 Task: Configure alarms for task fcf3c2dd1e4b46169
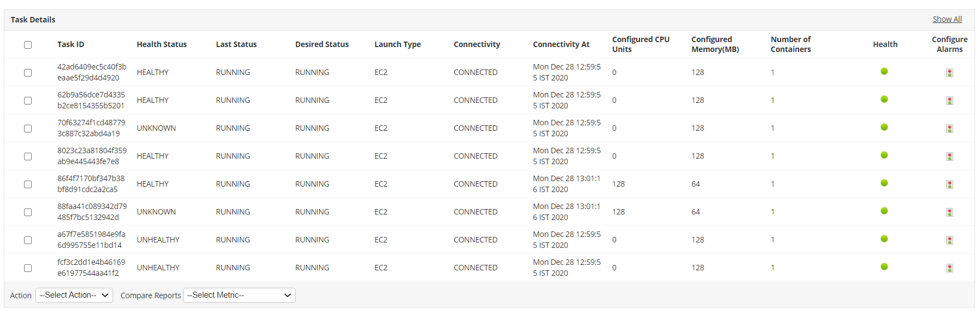click(x=949, y=268)
